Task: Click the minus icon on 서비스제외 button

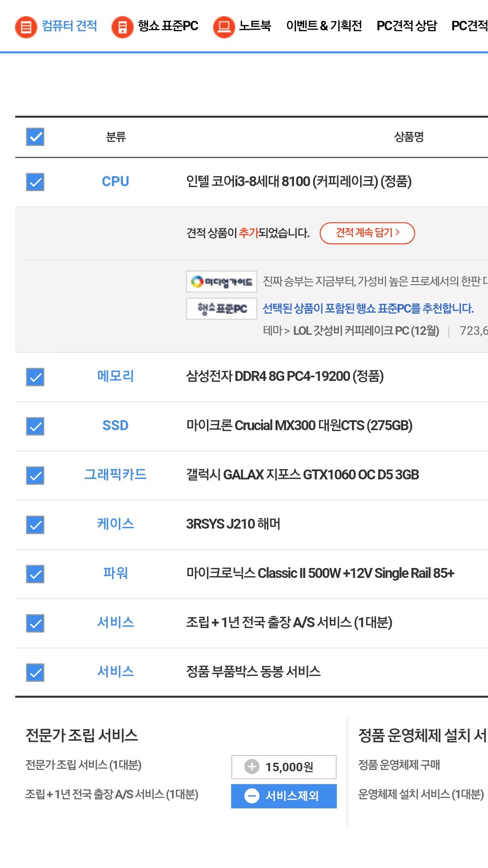Action: (252, 796)
